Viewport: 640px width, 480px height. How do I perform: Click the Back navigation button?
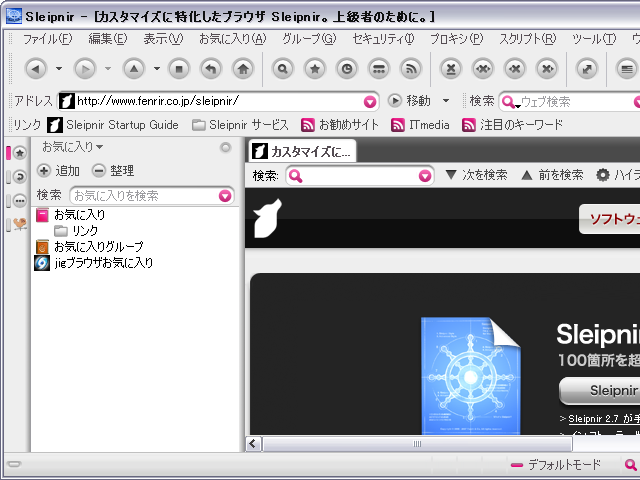[36, 69]
